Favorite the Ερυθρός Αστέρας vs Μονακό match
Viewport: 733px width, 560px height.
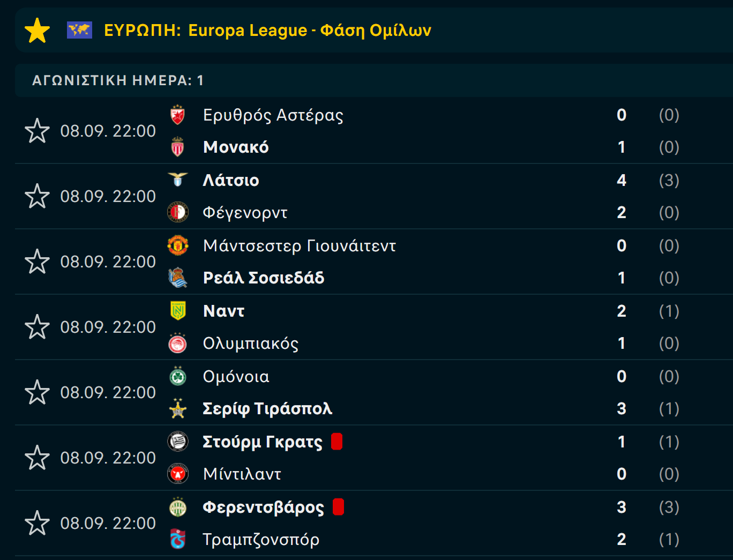(x=37, y=131)
